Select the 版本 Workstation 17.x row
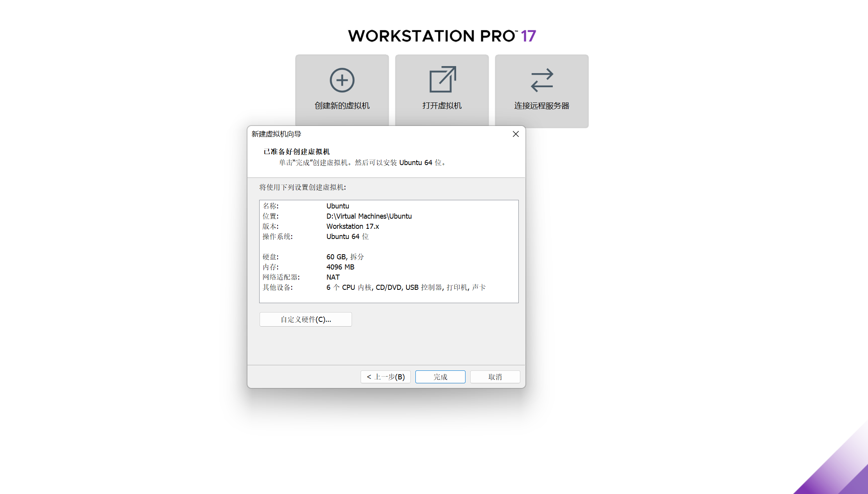This screenshot has height=494, width=868. coord(352,226)
